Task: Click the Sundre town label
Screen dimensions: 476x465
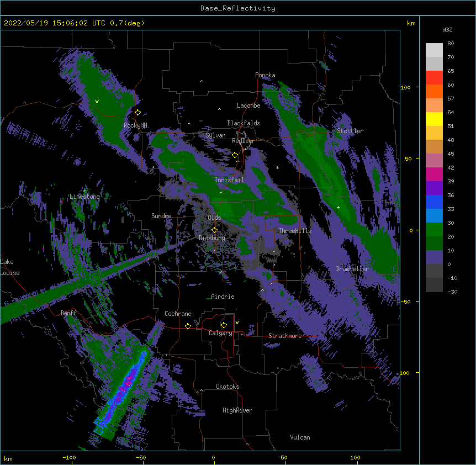Action: pos(161,216)
